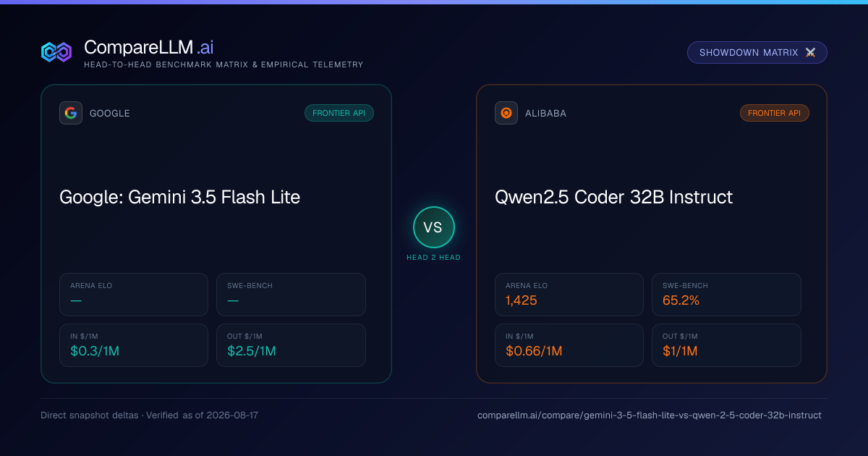
Task: Click the 65.2% SWE-Bench card
Action: (726, 295)
